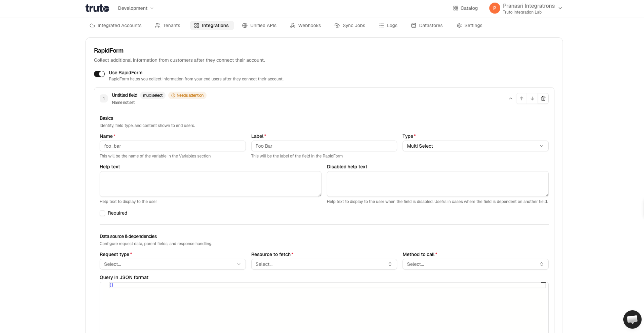Select the Integrations tab
The image size is (644, 333).
pos(212,25)
